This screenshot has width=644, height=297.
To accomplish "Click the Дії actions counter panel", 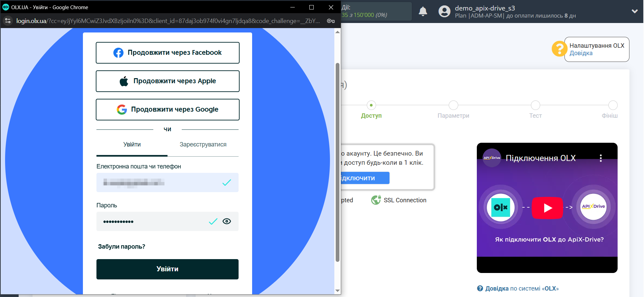I will pos(376,12).
